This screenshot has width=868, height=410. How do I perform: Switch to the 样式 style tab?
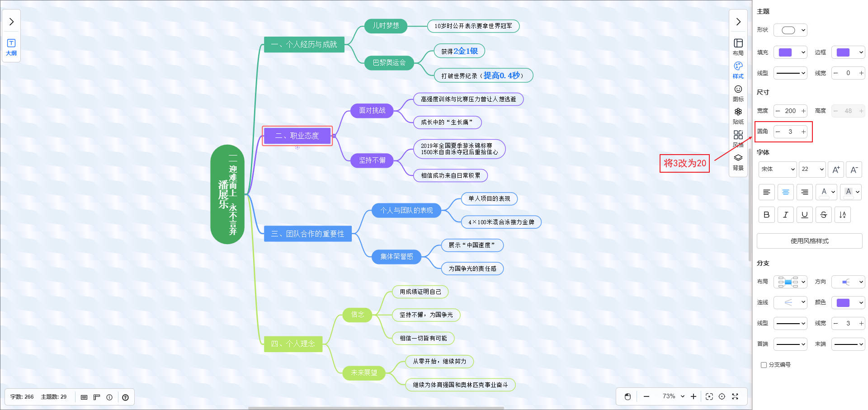click(x=738, y=70)
